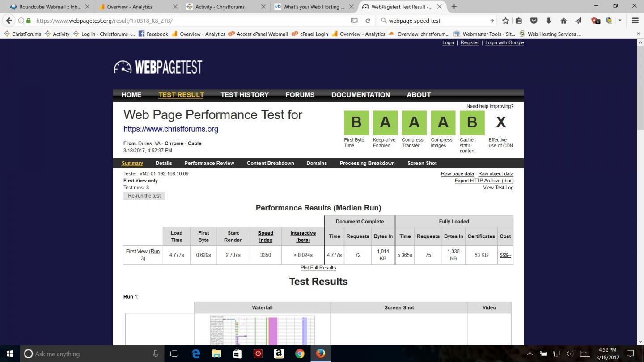Reload the page with the refresh icon
The width and height of the screenshot is (644, 362).
[368, 21]
